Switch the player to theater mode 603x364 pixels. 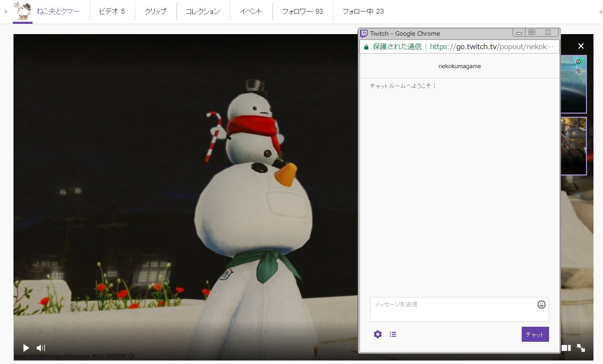click(x=566, y=348)
